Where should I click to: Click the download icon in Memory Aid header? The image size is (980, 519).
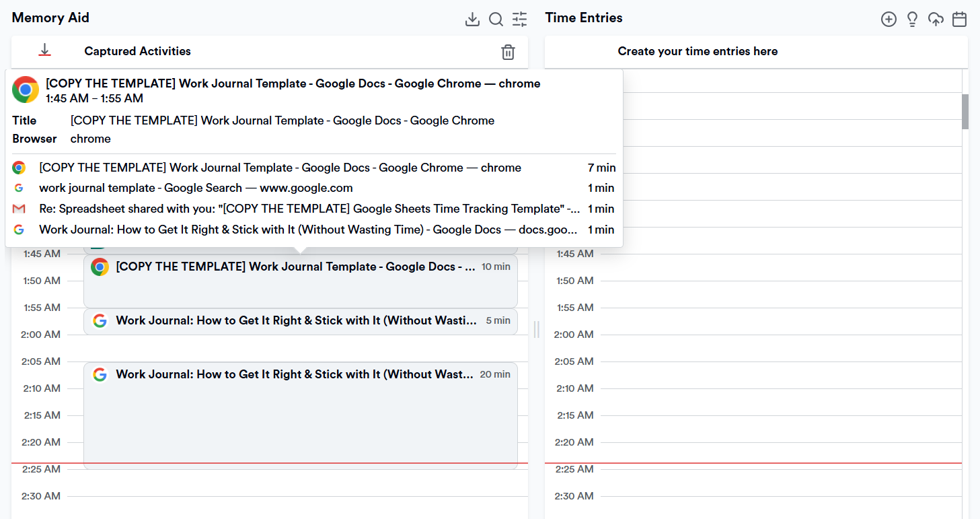click(472, 19)
